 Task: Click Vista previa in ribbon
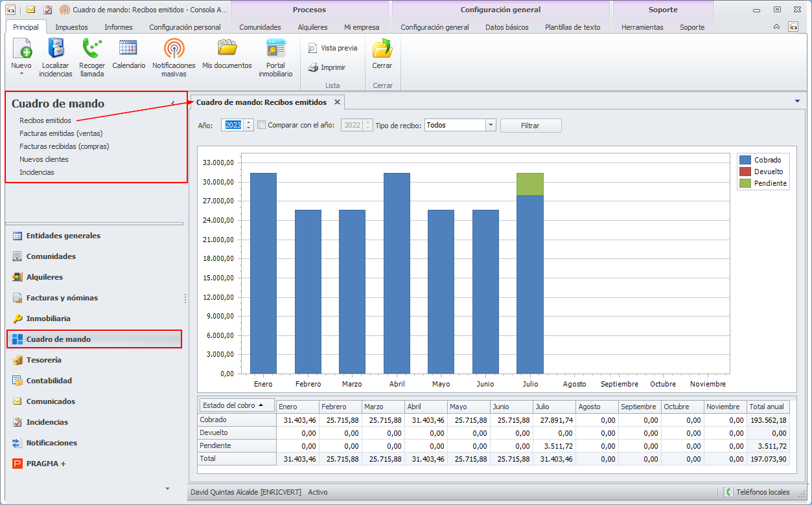click(314, 48)
